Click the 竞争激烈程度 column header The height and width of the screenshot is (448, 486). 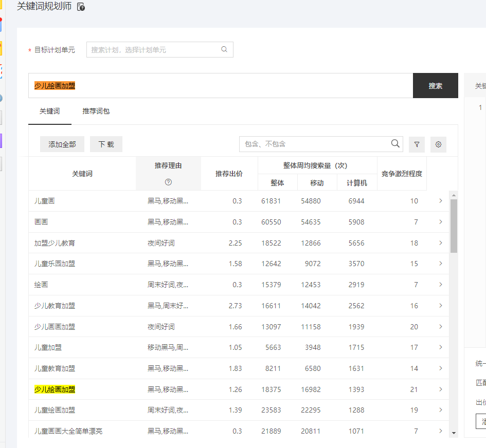pos(402,174)
